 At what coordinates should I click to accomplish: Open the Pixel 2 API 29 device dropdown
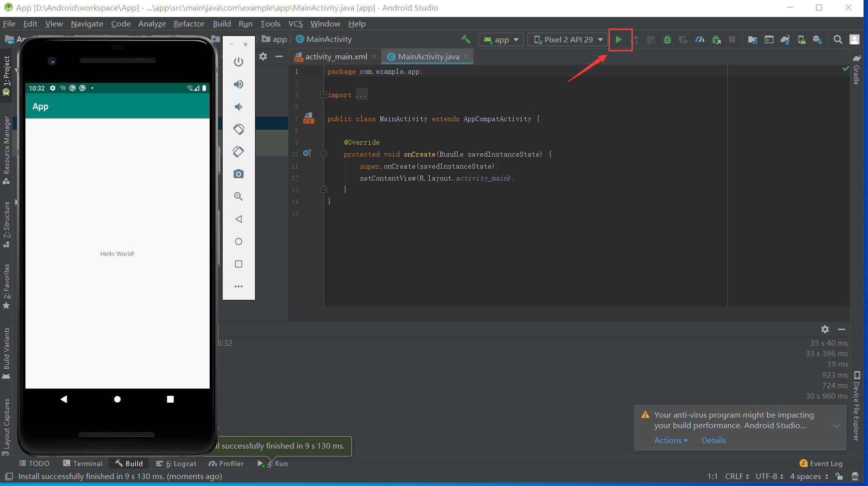pos(568,39)
